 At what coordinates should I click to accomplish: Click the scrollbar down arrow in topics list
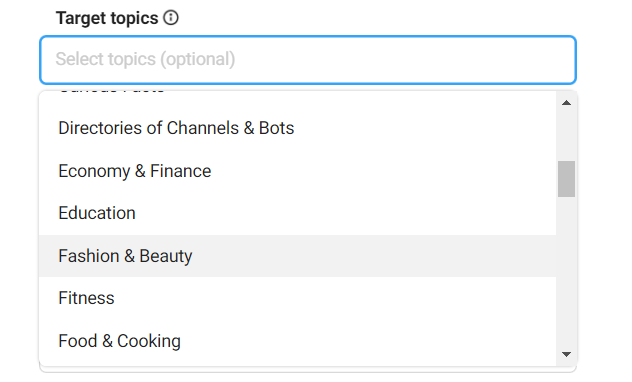[566, 354]
